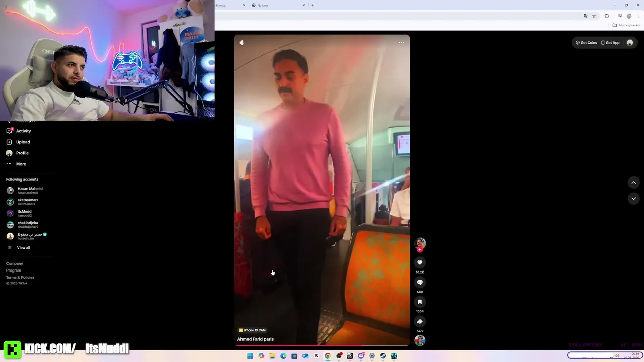The height and width of the screenshot is (362, 644).
Task: Like the video with the heart icon
Action: [x=420, y=262]
